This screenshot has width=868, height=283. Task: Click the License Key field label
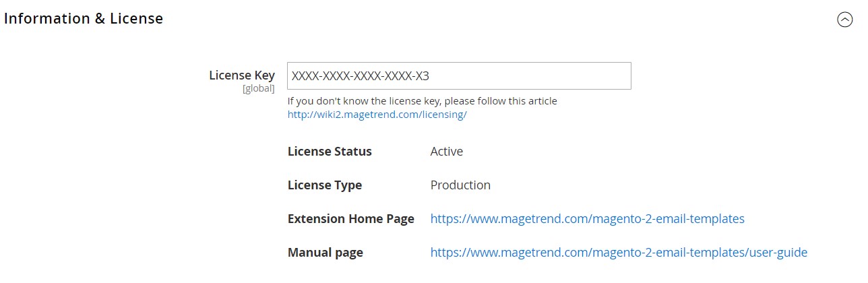[x=242, y=75]
